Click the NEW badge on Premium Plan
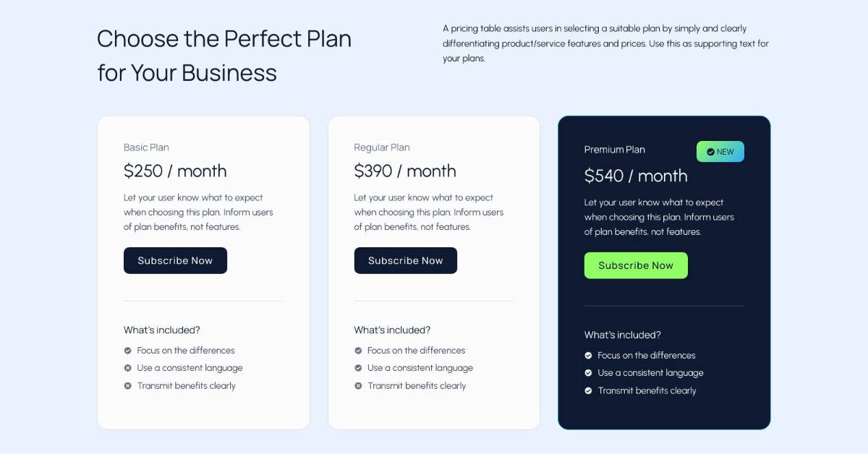The height and width of the screenshot is (454, 868). coord(720,152)
